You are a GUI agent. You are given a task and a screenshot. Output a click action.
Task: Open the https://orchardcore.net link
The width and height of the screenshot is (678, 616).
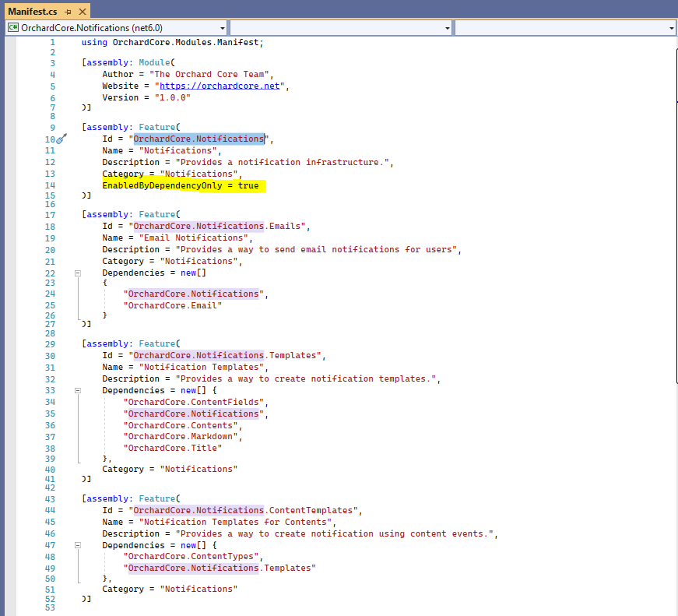click(x=220, y=86)
